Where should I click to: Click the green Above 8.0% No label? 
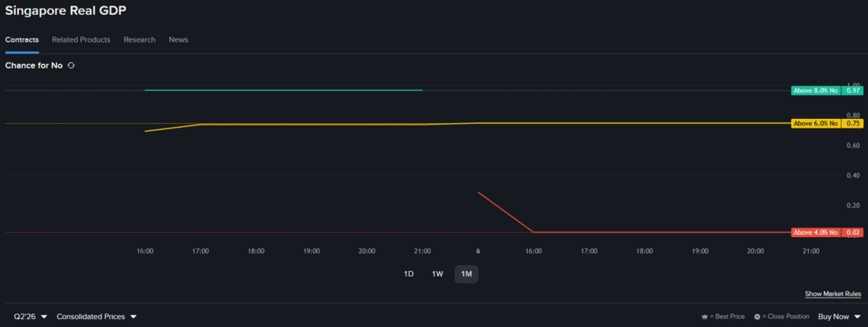point(816,91)
